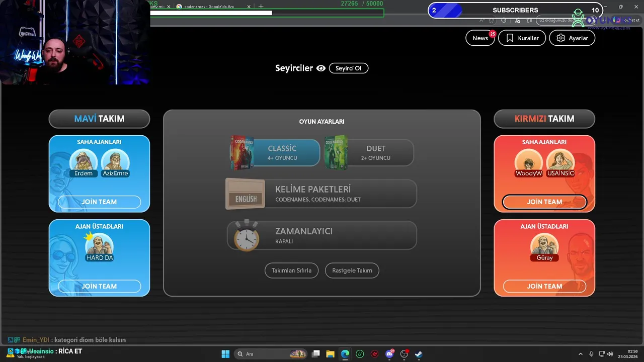Click USAINSIO player avatar
This screenshot has width=644, height=362.
point(560,163)
